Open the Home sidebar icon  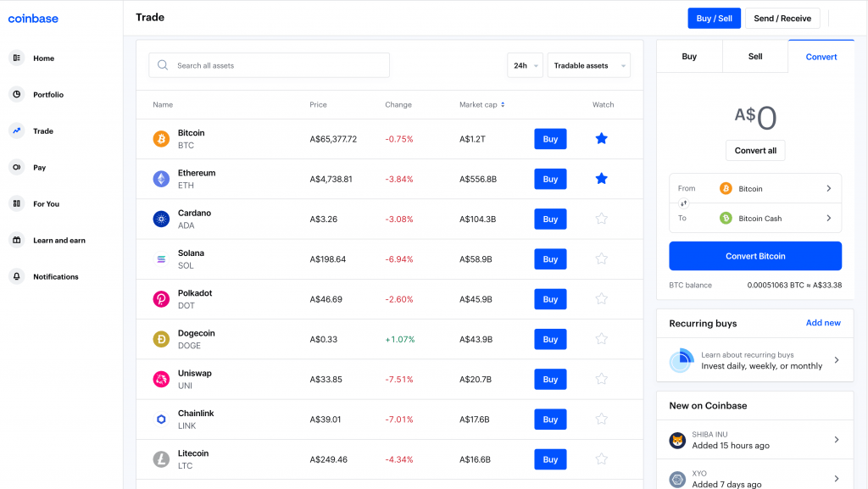click(x=15, y=58)
